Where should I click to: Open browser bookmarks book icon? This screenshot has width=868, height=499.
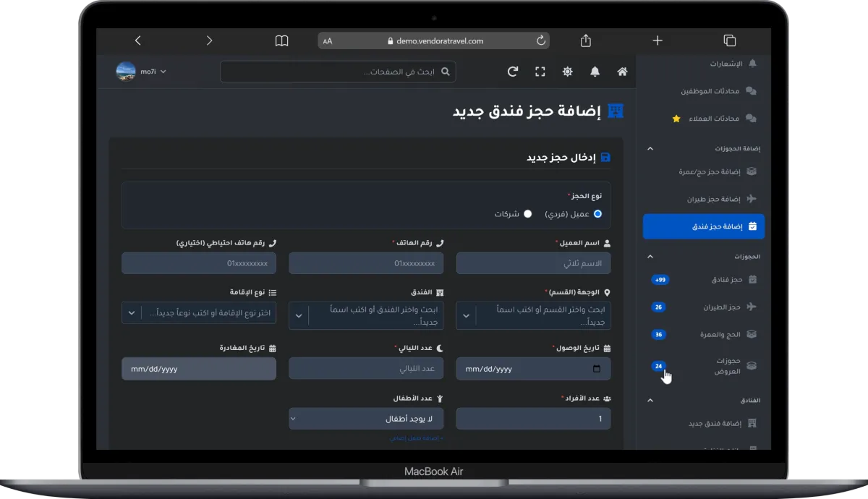coord(281,40)
